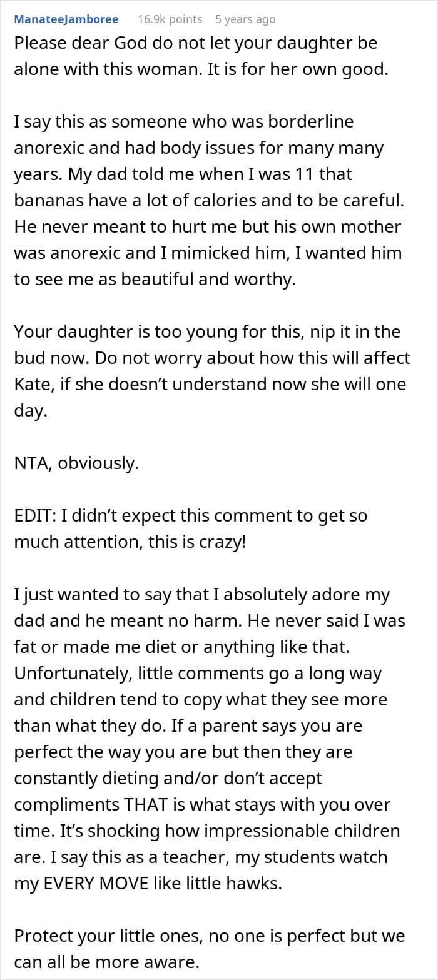Viewport: 438px width, 980px height.
Task: Click the line "time. It's shocking how impressionable children"
Action: (x=206, y=831)
